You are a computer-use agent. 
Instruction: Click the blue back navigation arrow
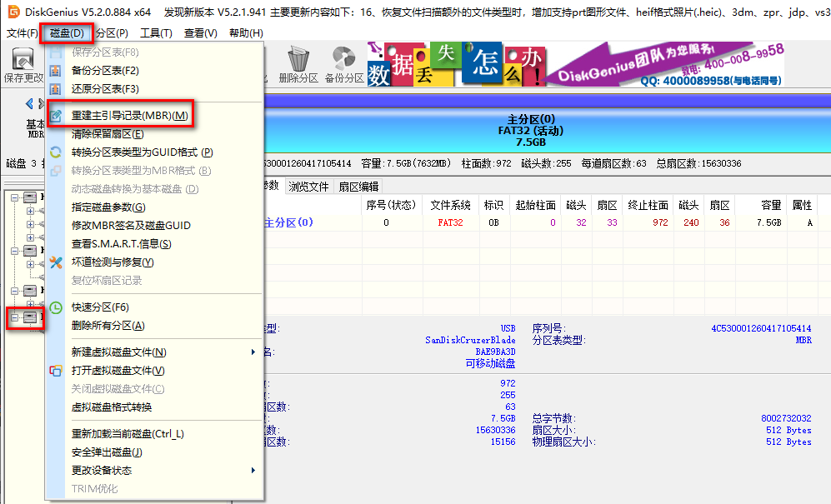(x=29, y=103)
